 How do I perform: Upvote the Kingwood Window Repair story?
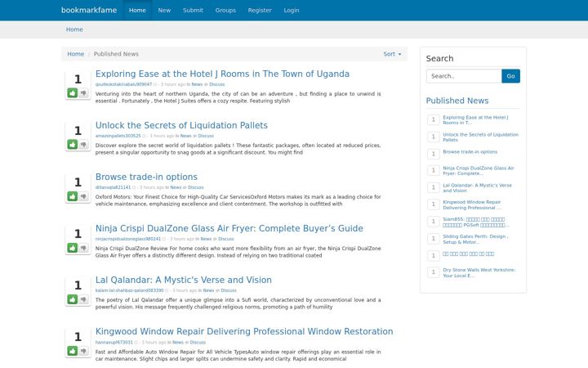click(x=73, y=351)
